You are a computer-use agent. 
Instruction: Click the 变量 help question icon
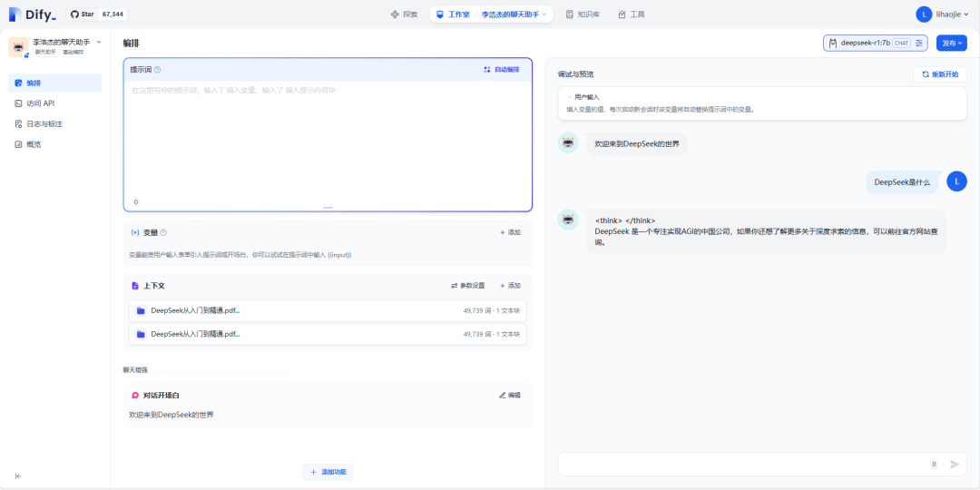(163, 232)
